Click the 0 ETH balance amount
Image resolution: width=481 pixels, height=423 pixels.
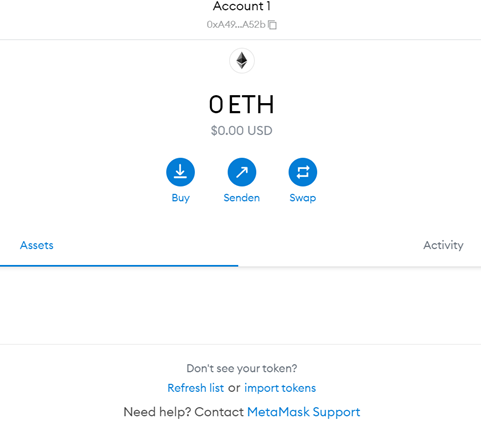click(x=242, y=105)
